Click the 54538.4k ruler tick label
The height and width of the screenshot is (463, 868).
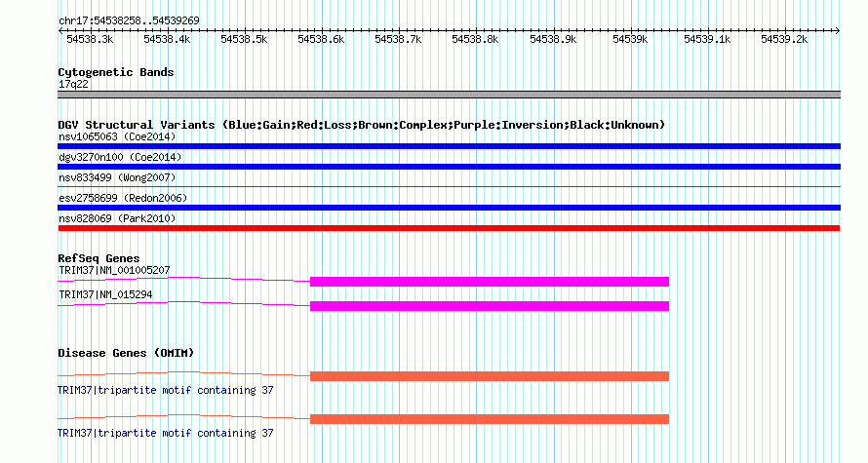pyautogui.click(x=167, y=39)
